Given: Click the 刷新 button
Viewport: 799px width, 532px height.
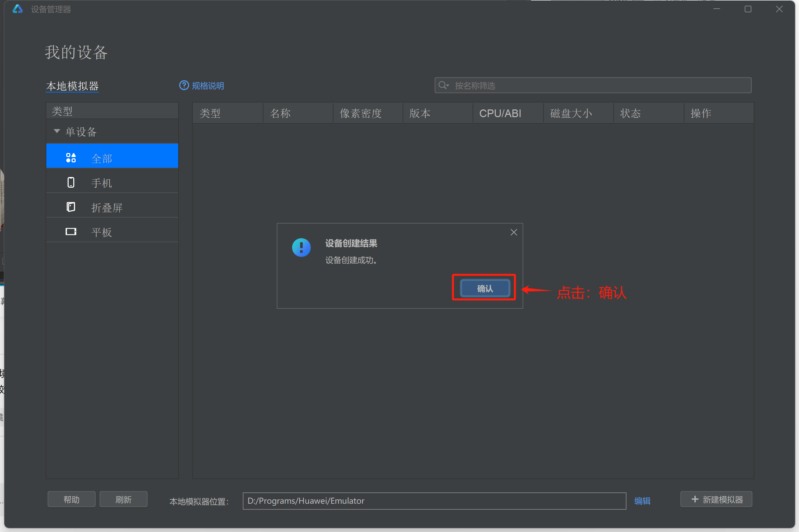Looking at the screenshot, I should pyautogui.click(x=123, y=499).
